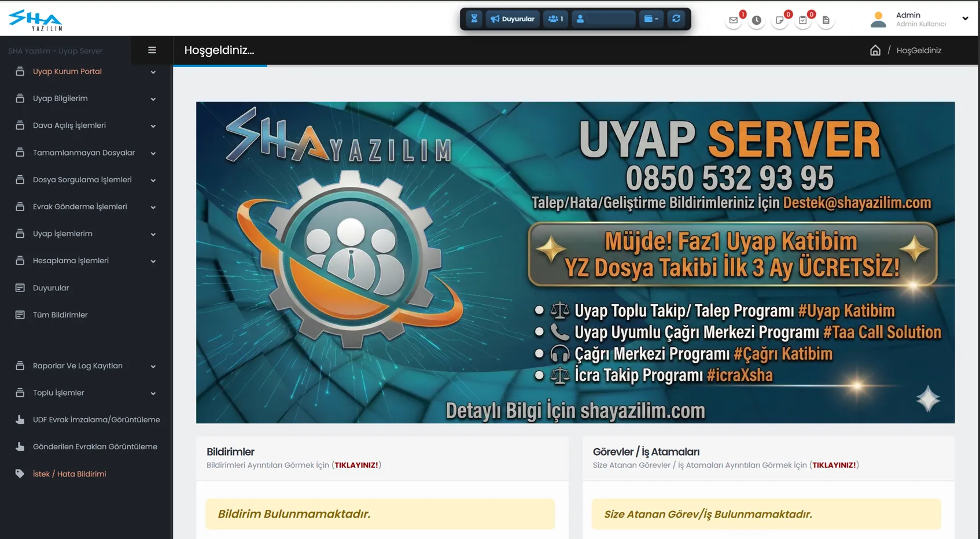Expand Tamamlanmayan Dosyalar chevron
This screenshot has height=539, width=980.
(x=153, y=153)
